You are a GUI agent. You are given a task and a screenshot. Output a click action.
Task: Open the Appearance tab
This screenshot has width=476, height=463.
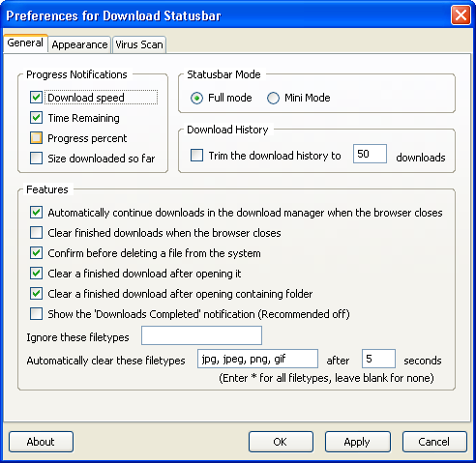tap(79, 44)
